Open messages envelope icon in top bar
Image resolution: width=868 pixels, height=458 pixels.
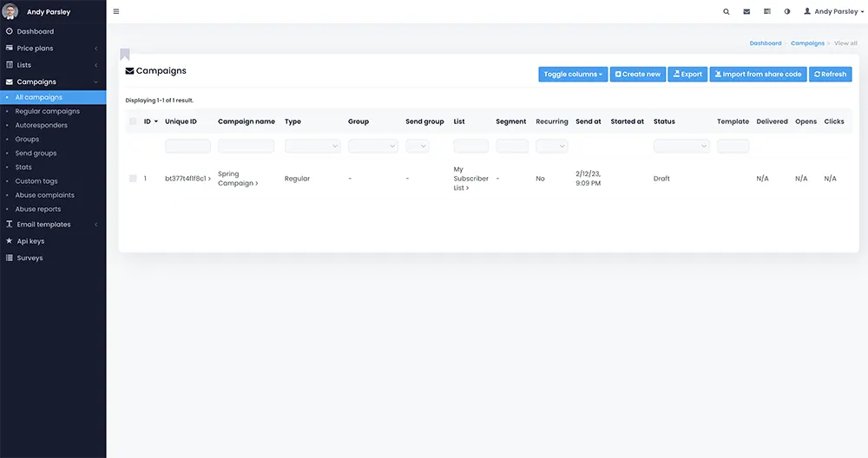746,11
